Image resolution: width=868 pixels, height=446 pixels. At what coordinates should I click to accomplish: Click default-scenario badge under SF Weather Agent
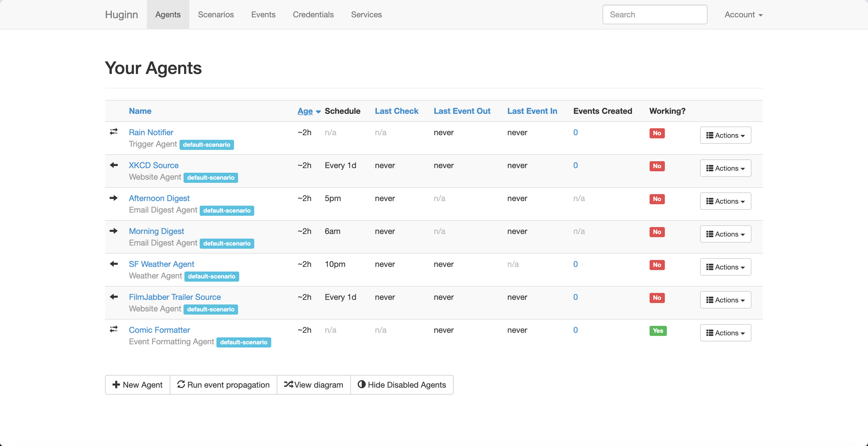[212, 276]
